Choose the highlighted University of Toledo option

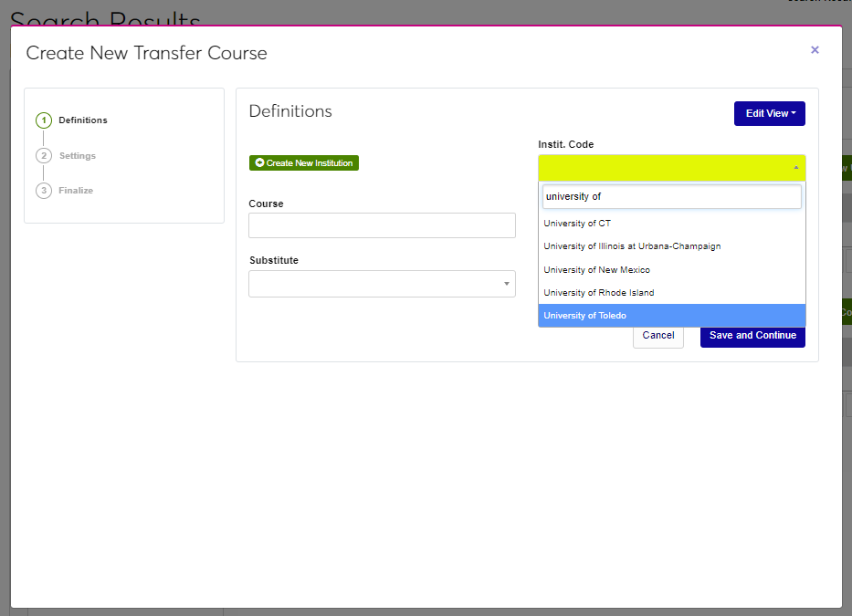(671, 316)
